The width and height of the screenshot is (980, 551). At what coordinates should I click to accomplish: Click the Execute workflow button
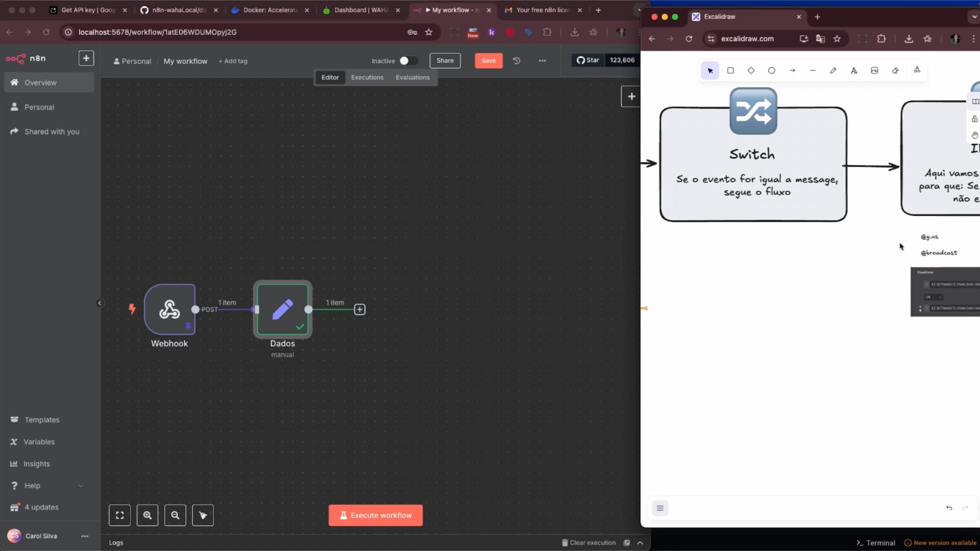click(x=376, y=515)
